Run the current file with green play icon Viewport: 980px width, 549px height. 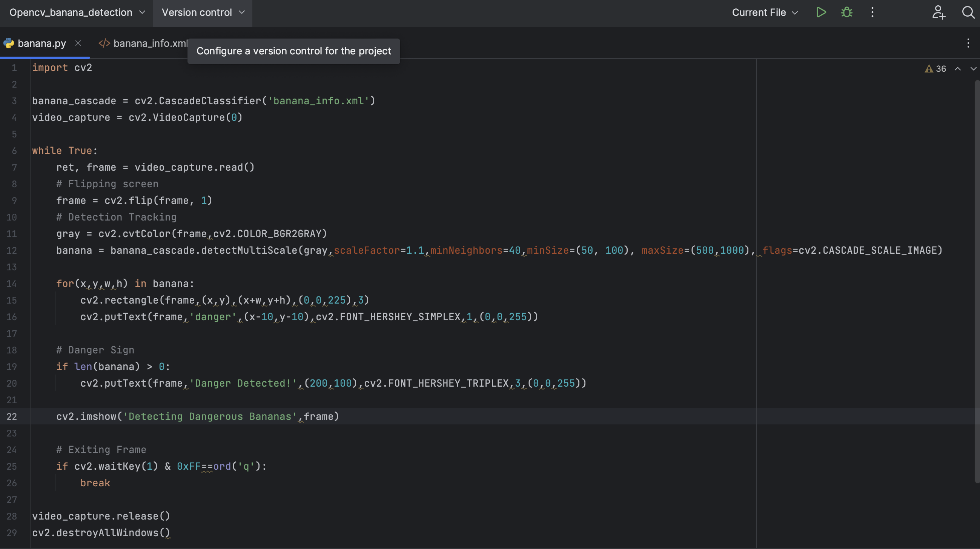point(821,12)
